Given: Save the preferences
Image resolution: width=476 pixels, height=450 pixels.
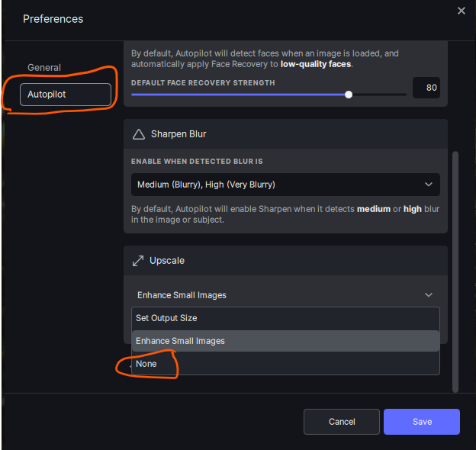Looking at the screenshot, I should coord(421,422).
